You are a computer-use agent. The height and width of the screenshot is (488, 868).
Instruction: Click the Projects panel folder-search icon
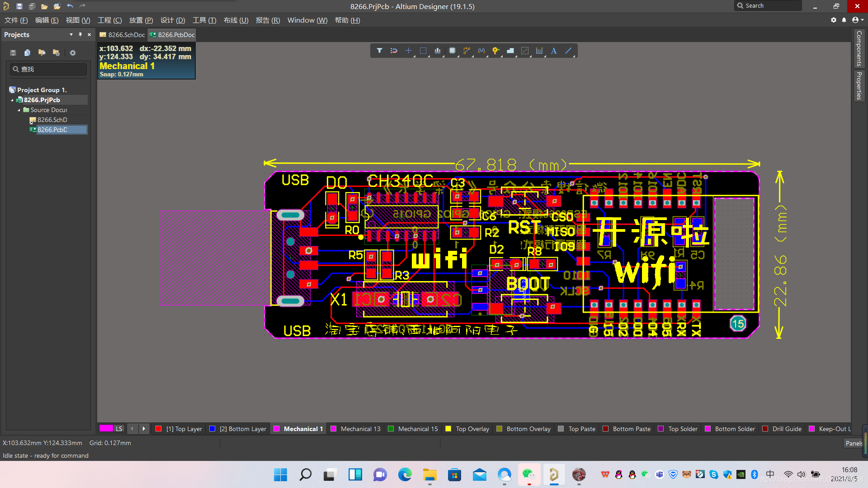(x=42, y=53)
